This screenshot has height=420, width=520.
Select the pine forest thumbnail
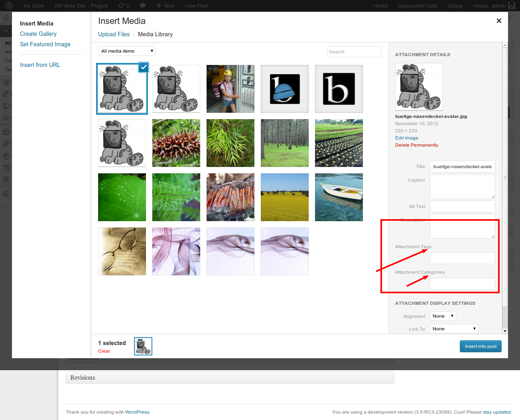click(x=285, y=143)
